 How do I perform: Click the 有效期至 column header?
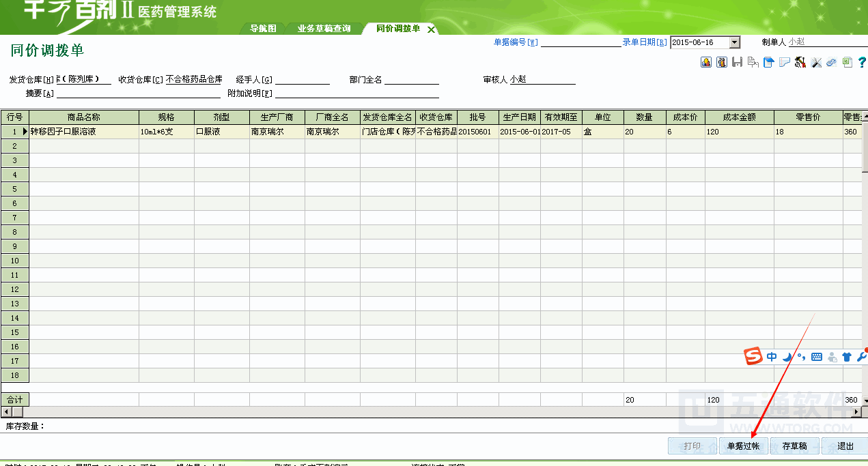pos(561,117)
